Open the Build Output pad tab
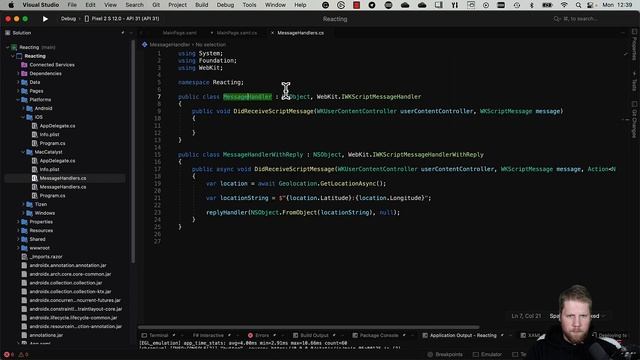Viewport: 640px width, 360px height. coord(314,336)
